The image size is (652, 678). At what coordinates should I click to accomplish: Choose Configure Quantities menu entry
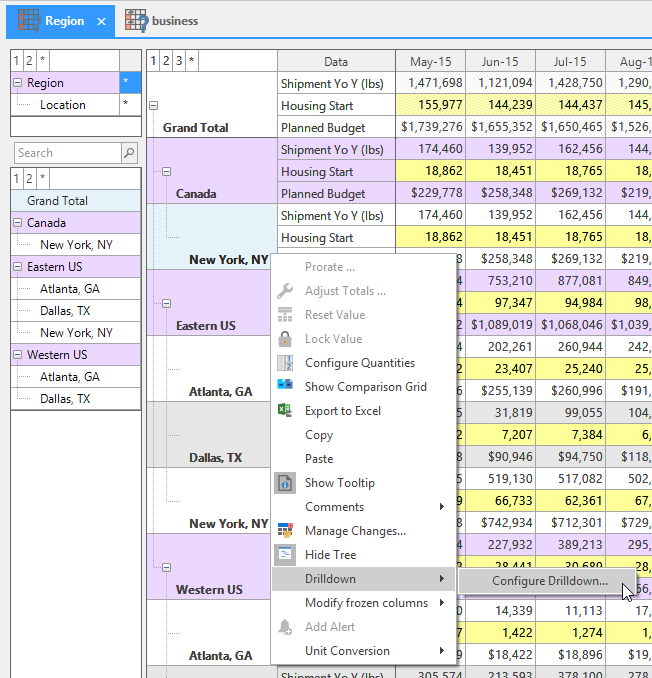click(x=363, y=363)
